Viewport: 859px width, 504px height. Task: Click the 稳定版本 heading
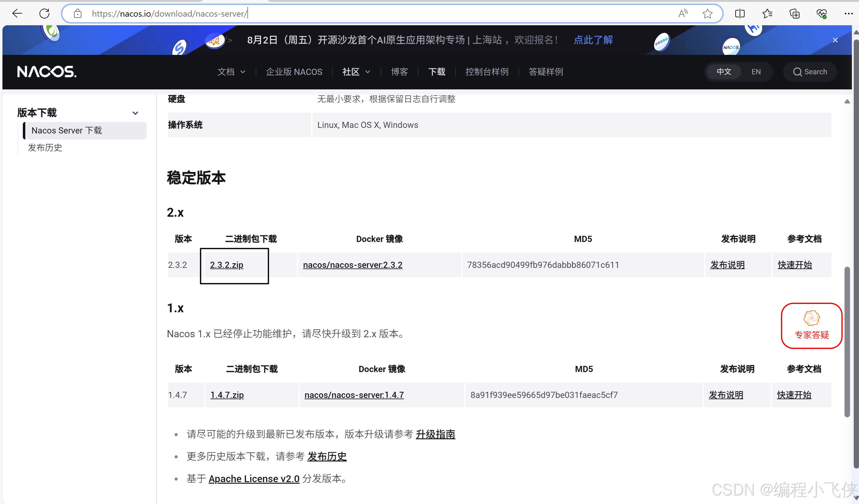196,178
